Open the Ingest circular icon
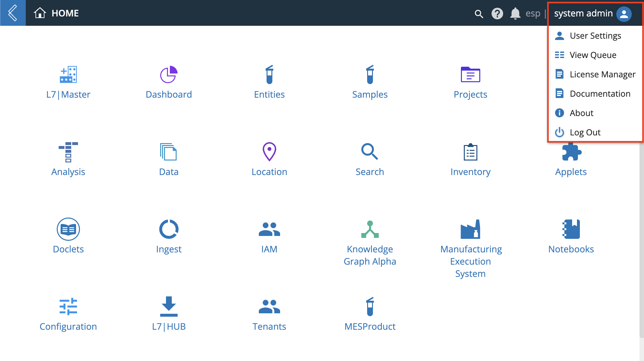This screenshot has width=644, height=361. tap(169, 229)
